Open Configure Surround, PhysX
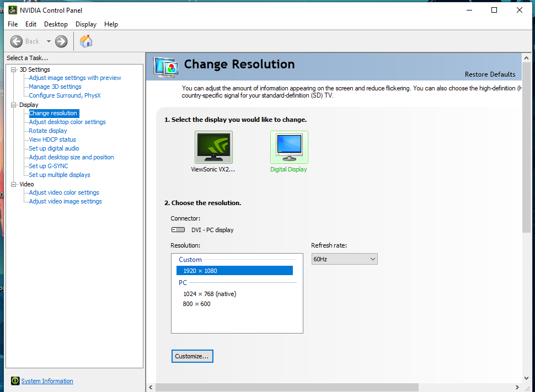 pyautogui.click(x=65, y=95)
